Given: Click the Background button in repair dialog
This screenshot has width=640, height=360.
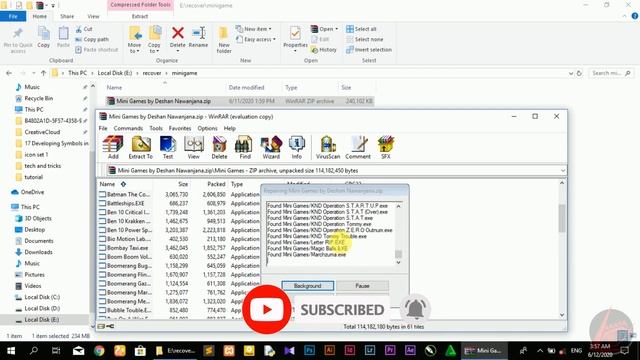Looking at the screenshot, I should 308,286.
